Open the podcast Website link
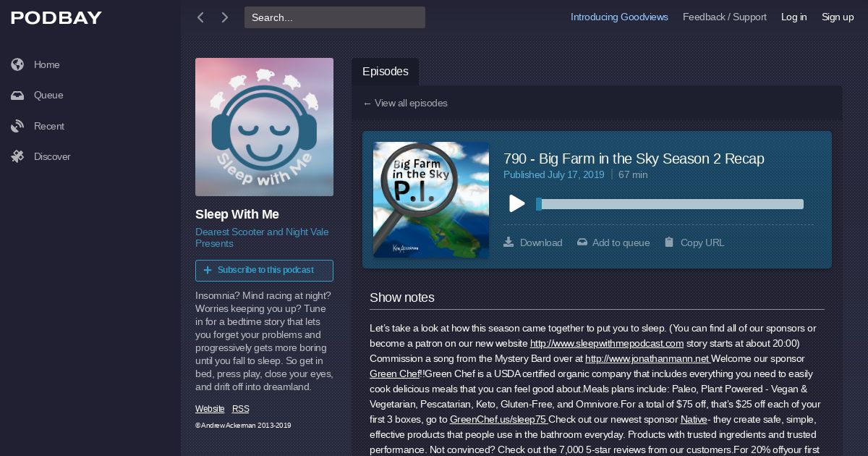This screenshot has width=868, height=456. (x=210, y=409)
